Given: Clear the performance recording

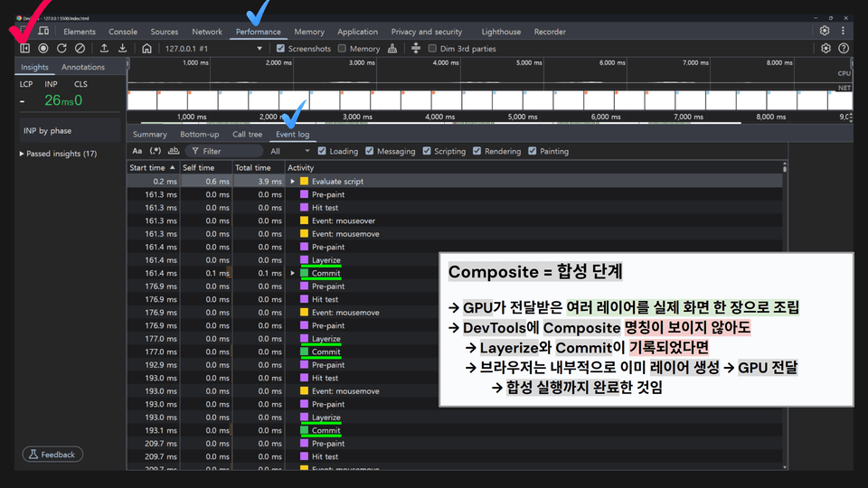Looking at the screenshot, I should point(80,49).
